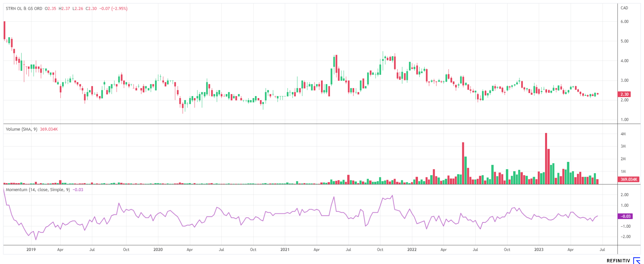
Task: Select the 2021 time axis label
Action: point(285,250)
